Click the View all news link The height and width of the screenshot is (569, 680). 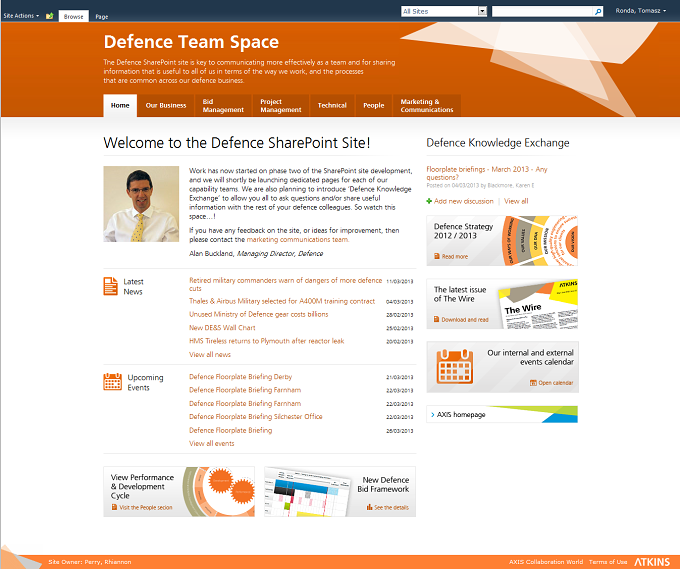click(209, 355)
